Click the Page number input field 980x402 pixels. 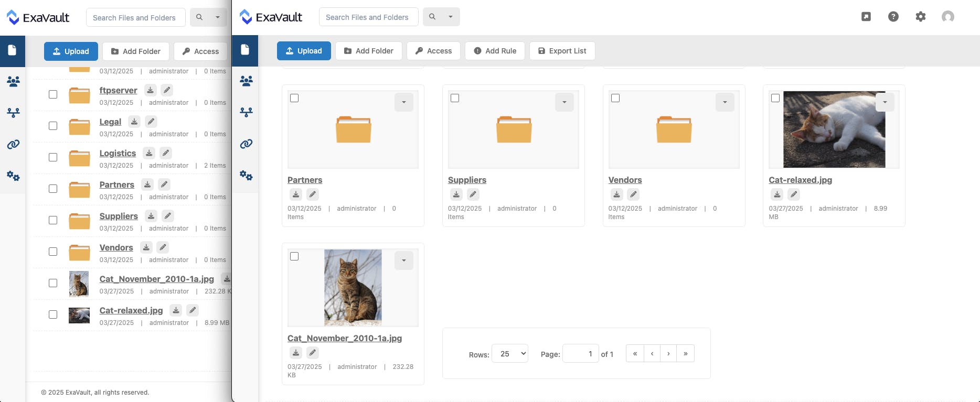580,354
